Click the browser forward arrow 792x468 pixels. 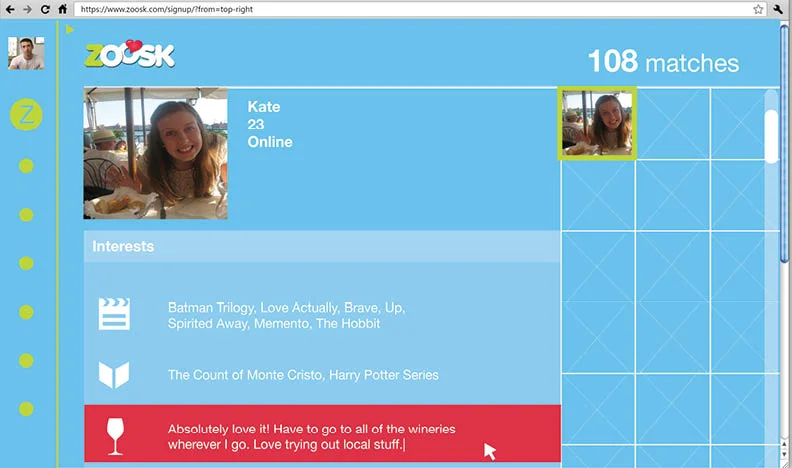point(27,9)
